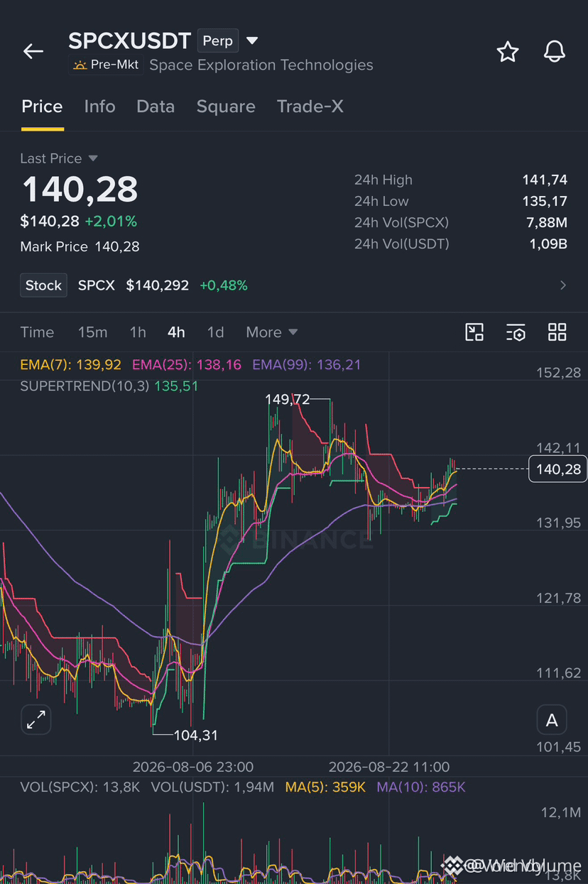Viewport: 588px width, 884px height.
Task: Tap the 104,31 low marker on chart
Action: (x=195, y=735)
